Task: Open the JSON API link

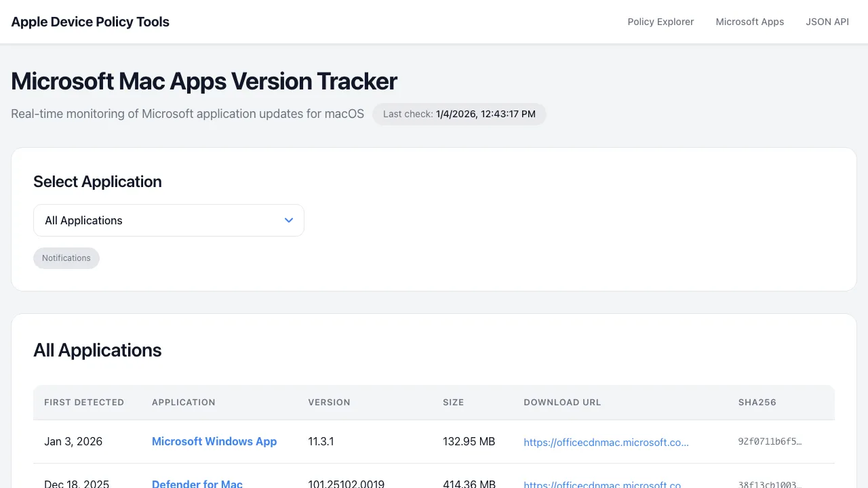Action: [827, 22]
